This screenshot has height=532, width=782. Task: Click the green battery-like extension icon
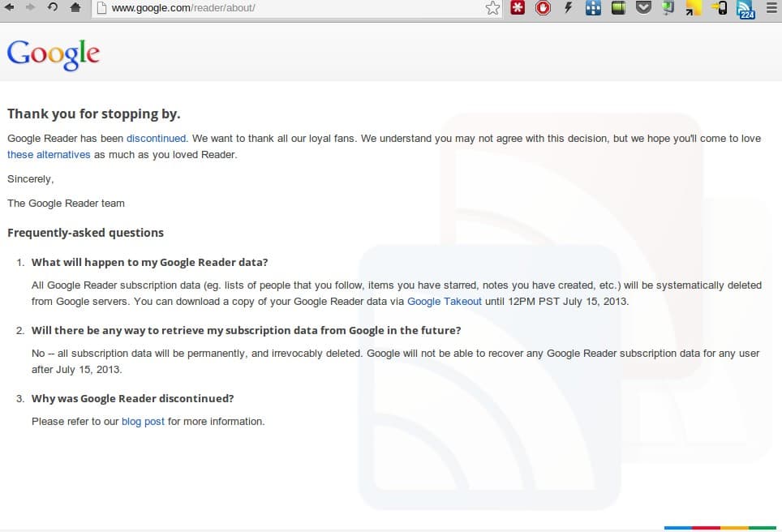pyautogui.click(x=618, y=7)
